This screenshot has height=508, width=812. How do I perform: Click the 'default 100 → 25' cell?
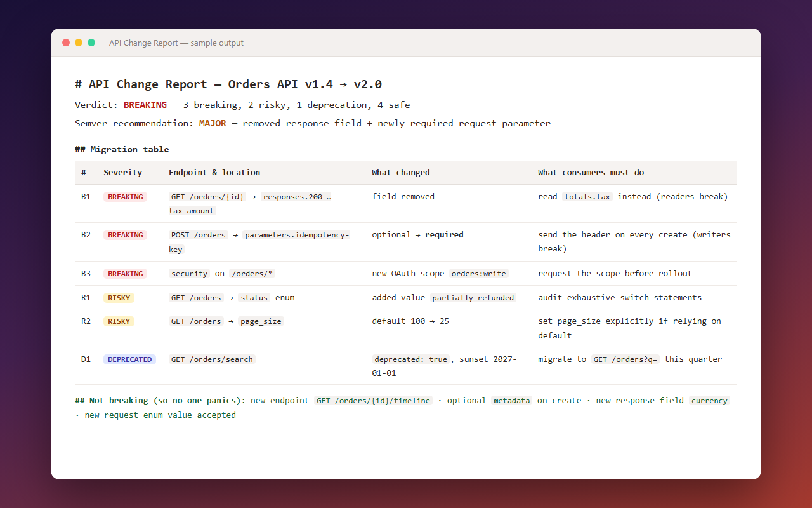pyautogui.click(x=410, y=321)
